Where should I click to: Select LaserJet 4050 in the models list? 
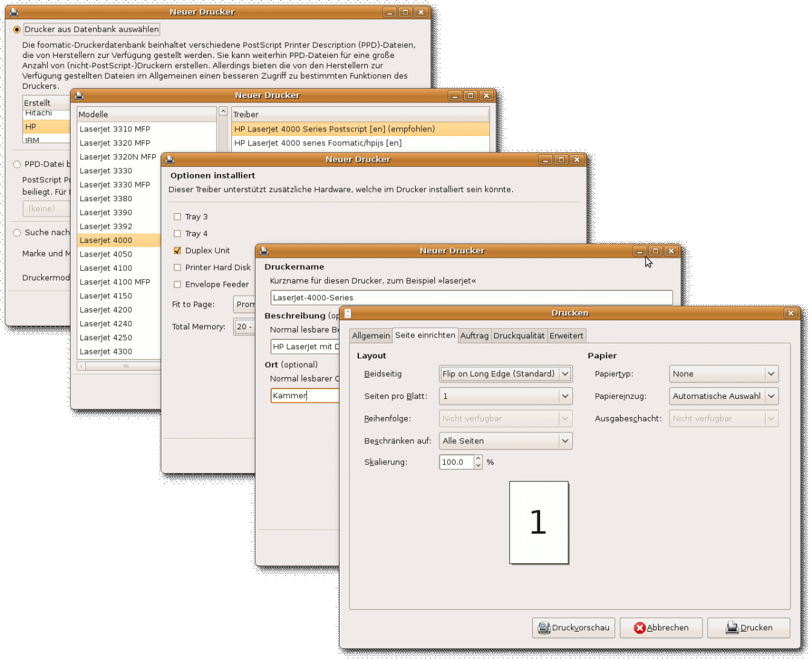[x=119, y=255]
